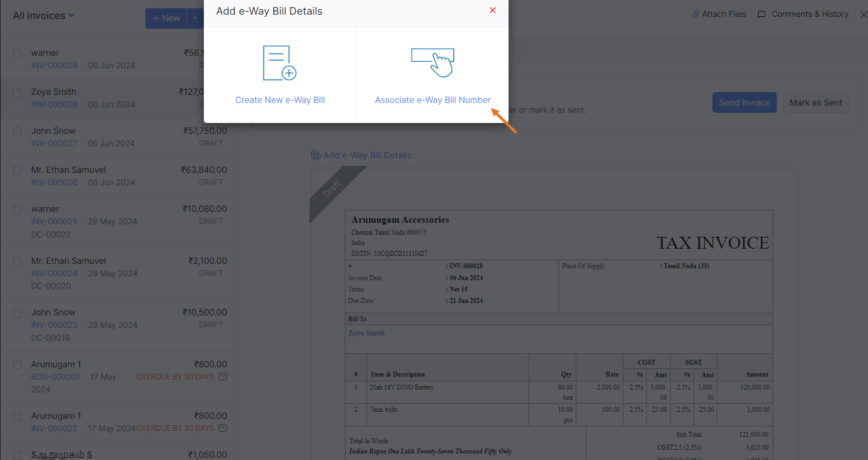
Task: Click the truck icon beside Add e-Way Bill Details
Action: pos(316,156)
